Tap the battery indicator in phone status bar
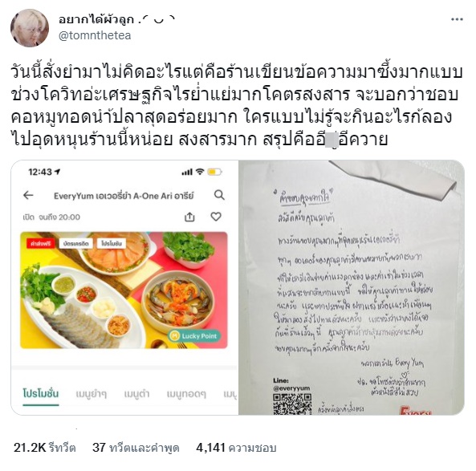476x471 pixels. coord(214,172)
